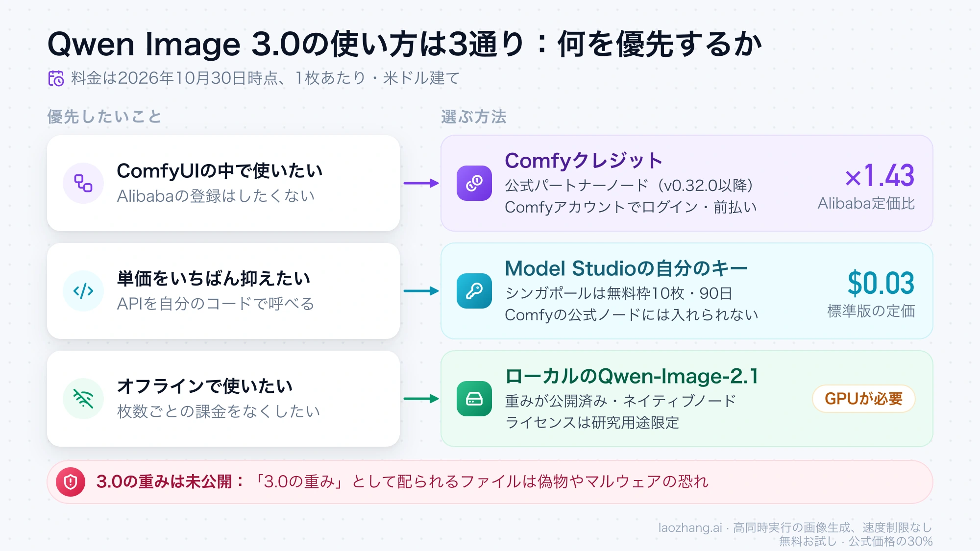Click the line シンガポールは無料枠10枚・90日
Screen dimensions: 980x551
click(619, 293)
